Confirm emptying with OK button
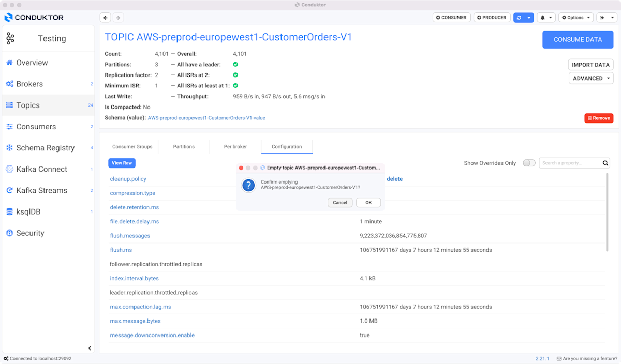The image size is (621, 364). (368, 202)
